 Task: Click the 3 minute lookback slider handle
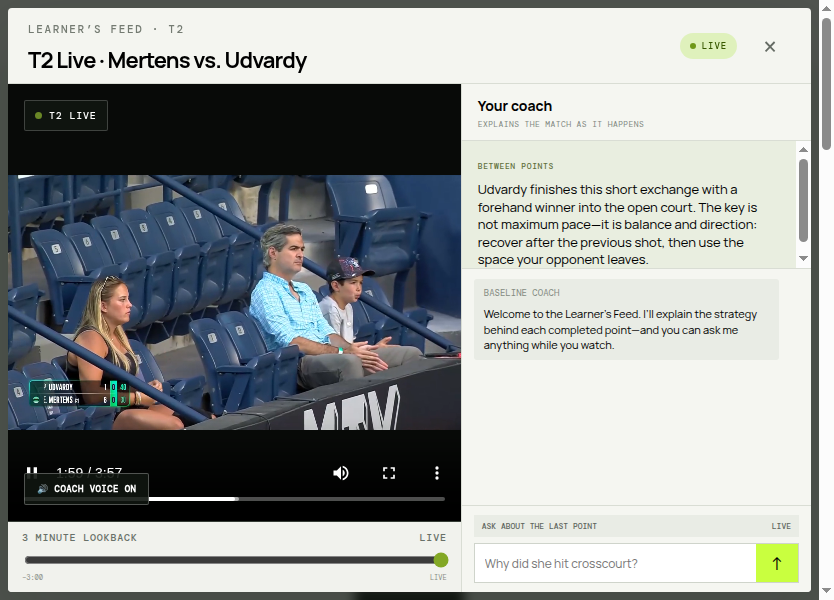click(440, 560)
